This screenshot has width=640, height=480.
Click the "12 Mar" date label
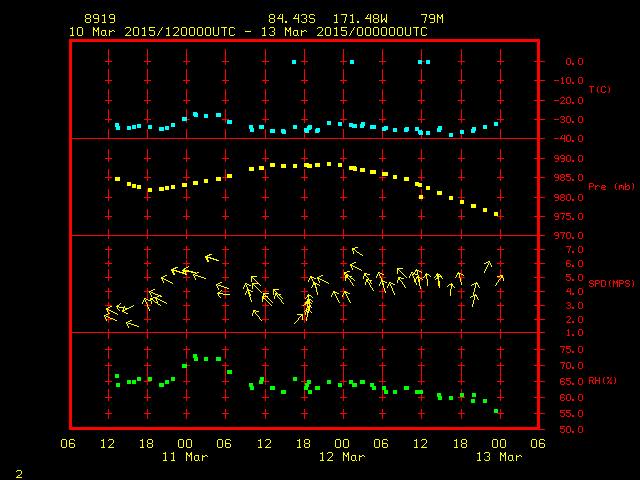point(342,457)
